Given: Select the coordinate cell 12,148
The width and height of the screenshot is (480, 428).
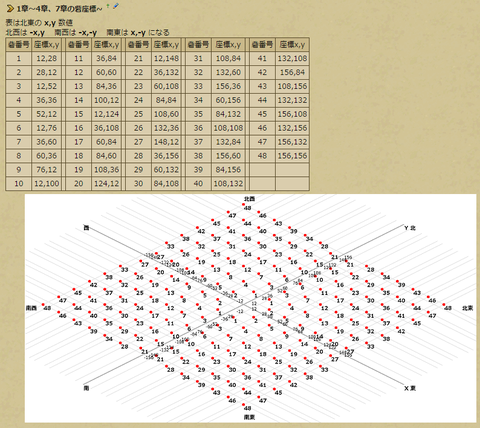Looking at the screenshot, I should click(166, 58).
